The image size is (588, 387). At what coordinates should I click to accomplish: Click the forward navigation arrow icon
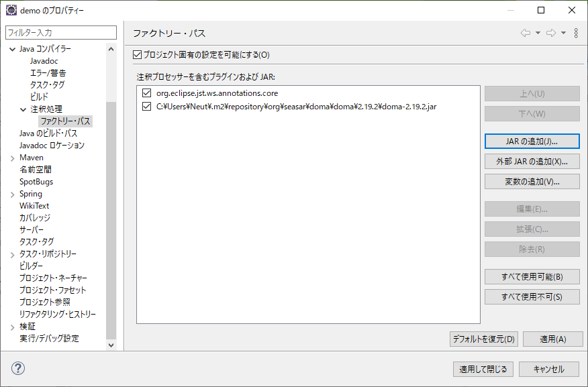[551, 33]
